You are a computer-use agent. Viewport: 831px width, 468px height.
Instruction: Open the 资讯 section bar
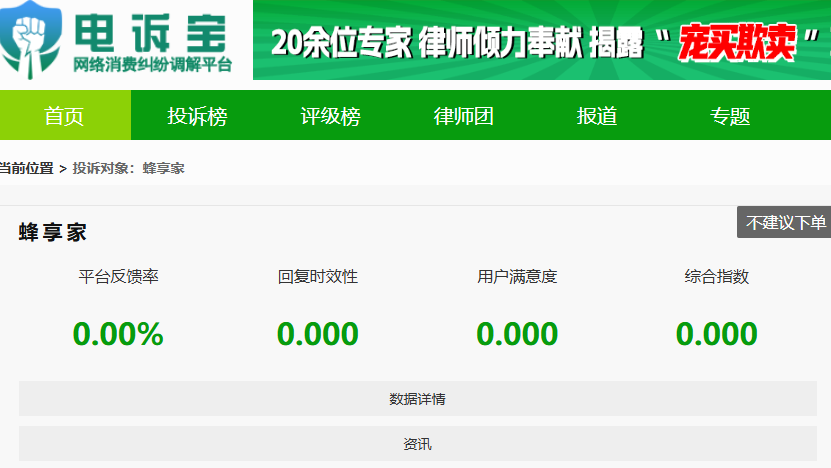click(x=418, y=444)
